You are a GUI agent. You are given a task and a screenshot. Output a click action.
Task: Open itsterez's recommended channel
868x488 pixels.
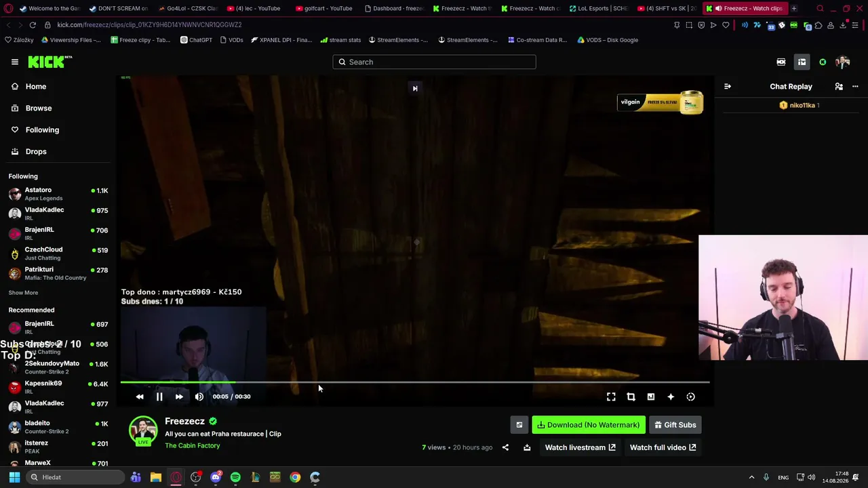tap(58, 447)
